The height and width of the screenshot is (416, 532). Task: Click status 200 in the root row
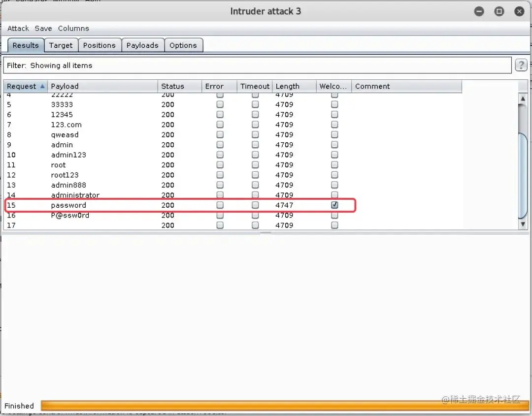coord(167,165)
